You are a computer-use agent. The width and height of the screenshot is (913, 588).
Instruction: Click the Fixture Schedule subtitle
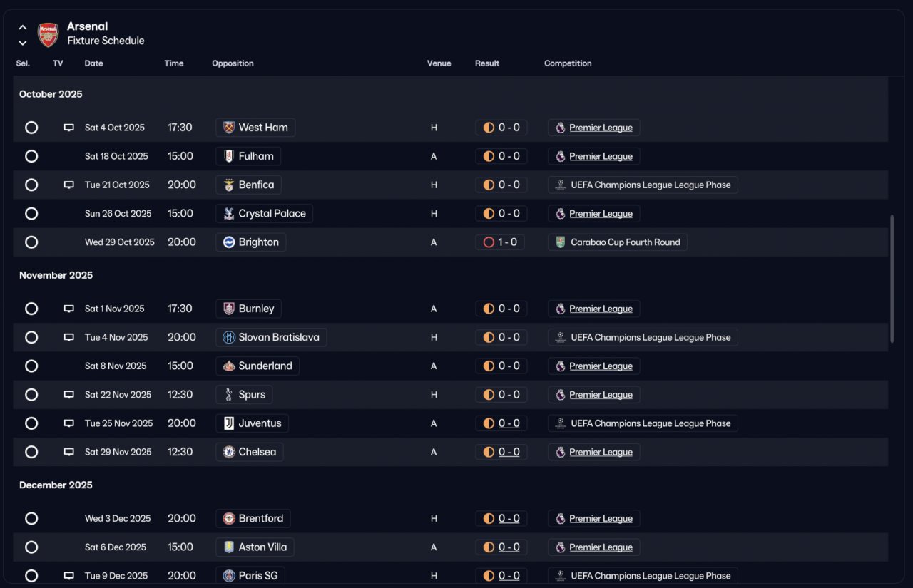(106, 41)
